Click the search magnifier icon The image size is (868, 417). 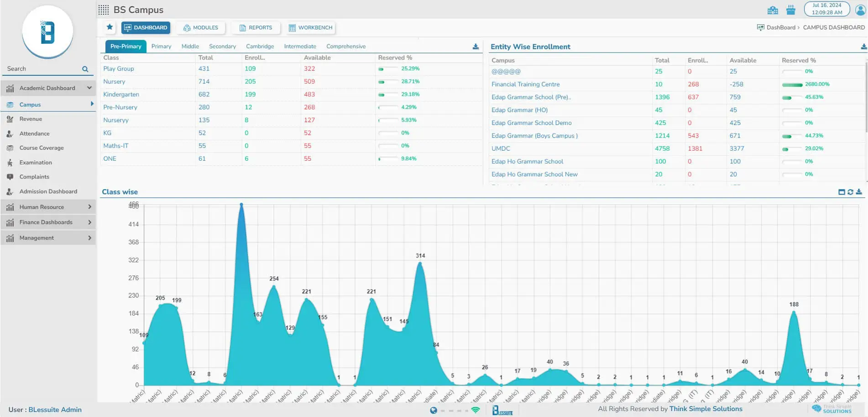pyautogui.click(x=85, y=69)
